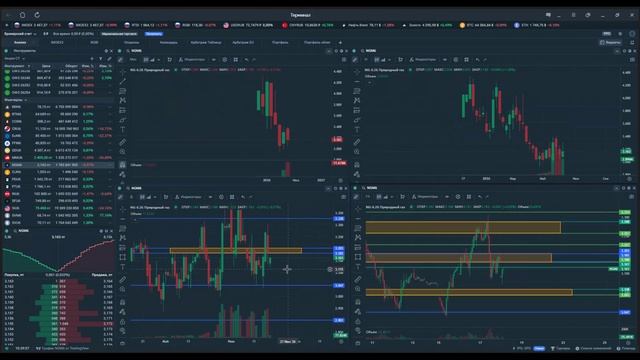The height and width of the screenshot is (360, 640).
Task: Click red price label on top-left chart axis
Action: coord(337,140)
